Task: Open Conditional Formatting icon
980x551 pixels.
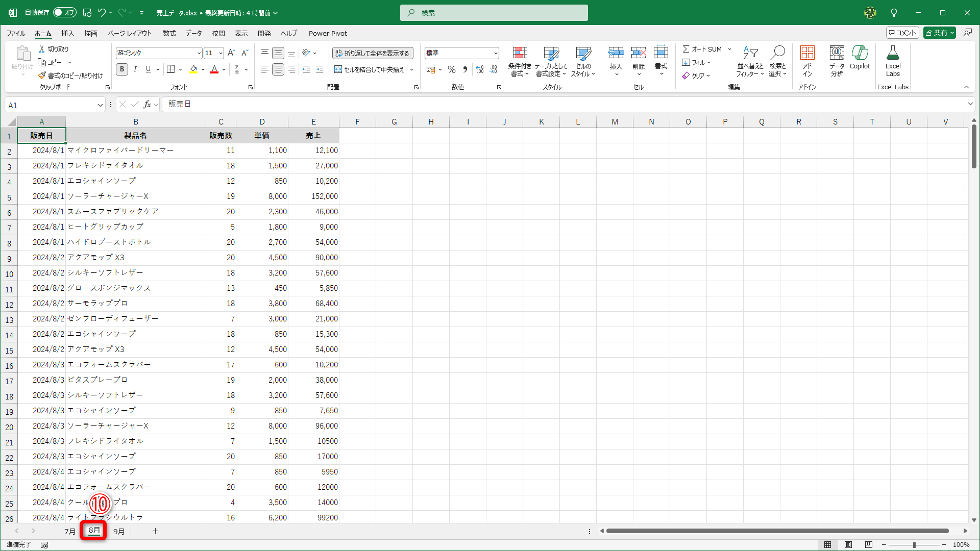Action: pos(520,53)
